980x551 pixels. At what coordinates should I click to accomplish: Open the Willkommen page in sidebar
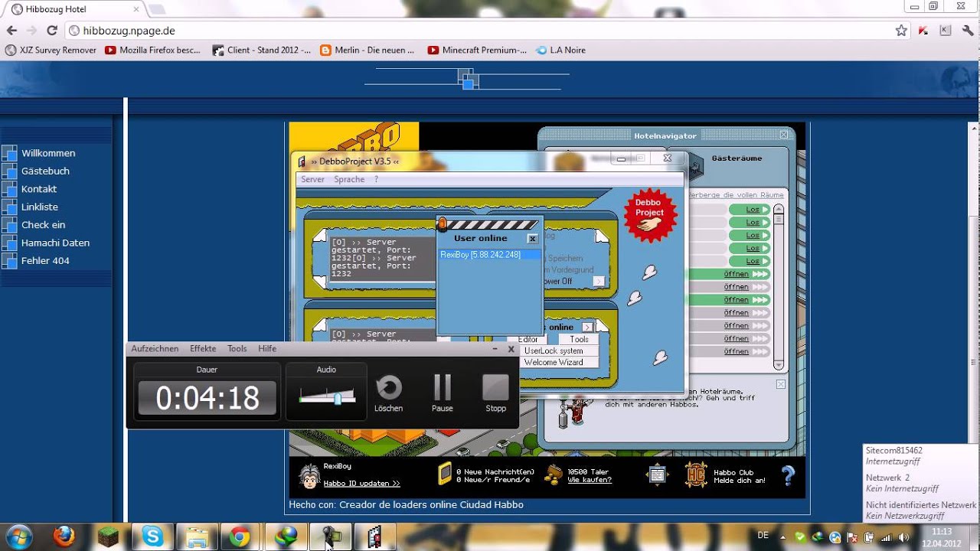48,153
